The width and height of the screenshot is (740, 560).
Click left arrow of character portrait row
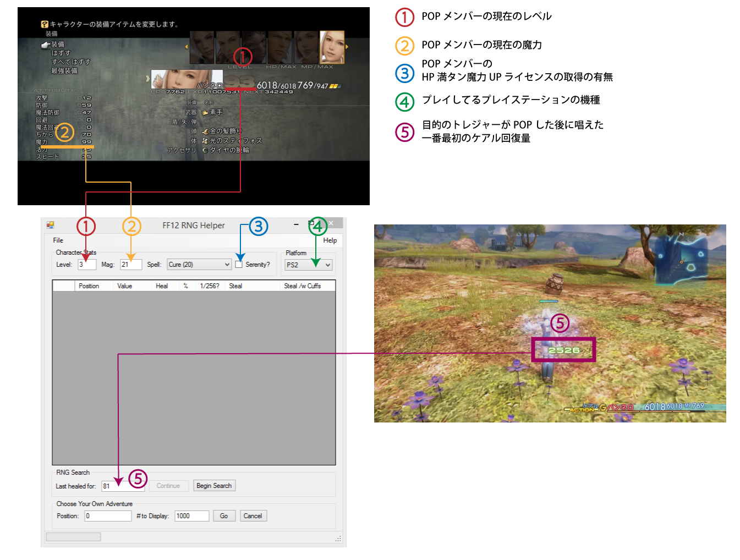coord(187,47)
